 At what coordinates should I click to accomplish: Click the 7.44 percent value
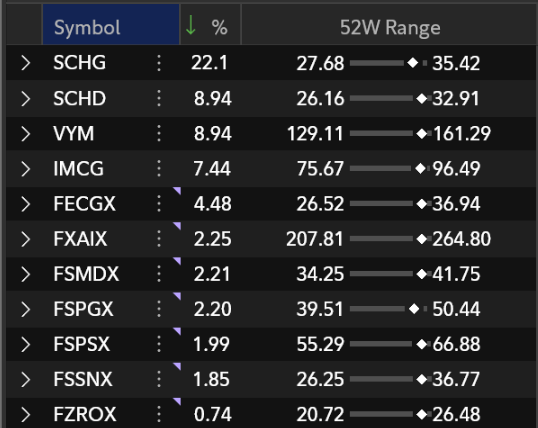click(x=212, y=169)
